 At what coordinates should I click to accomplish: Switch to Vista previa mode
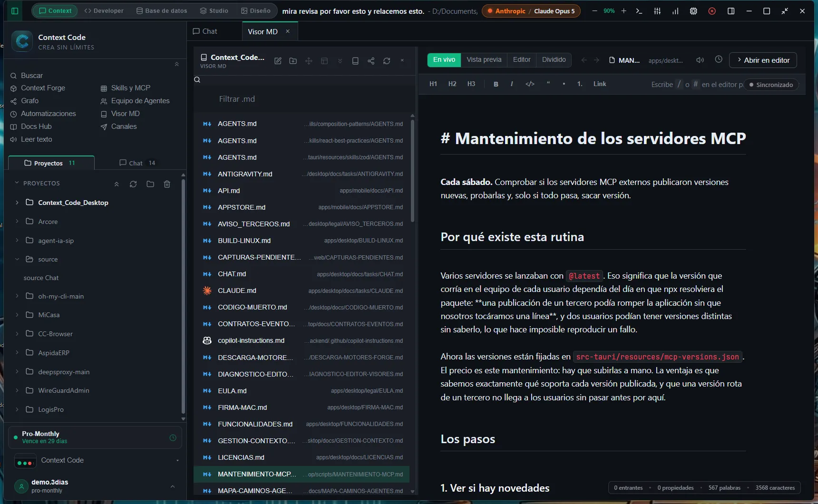pos(484,59)
